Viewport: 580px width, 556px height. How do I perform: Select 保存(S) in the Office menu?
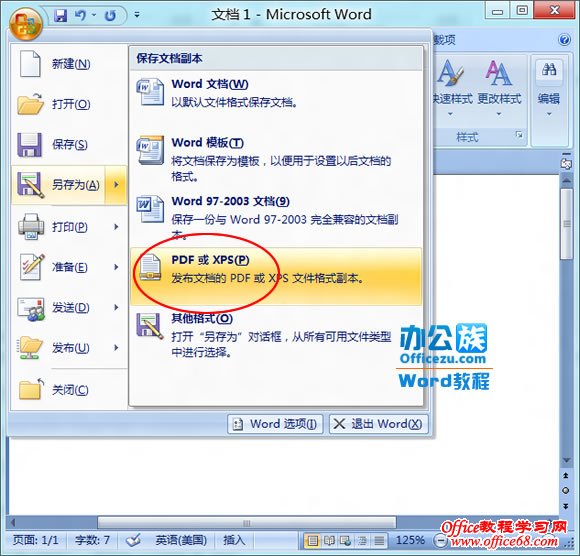point(69,144)
